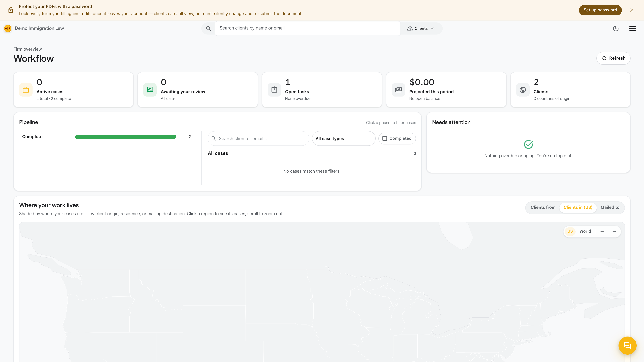
Task: Switch to World map view
Action: pos(585,231)
